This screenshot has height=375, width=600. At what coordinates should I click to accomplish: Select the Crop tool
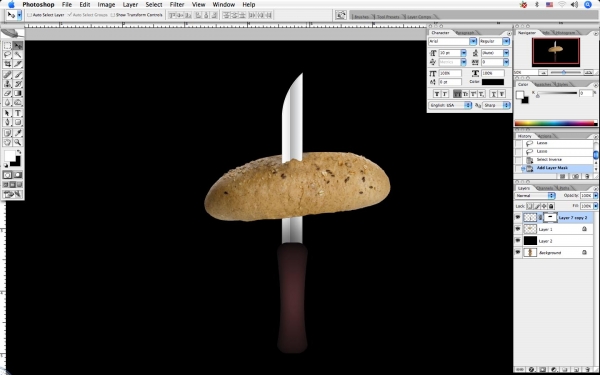7,64
